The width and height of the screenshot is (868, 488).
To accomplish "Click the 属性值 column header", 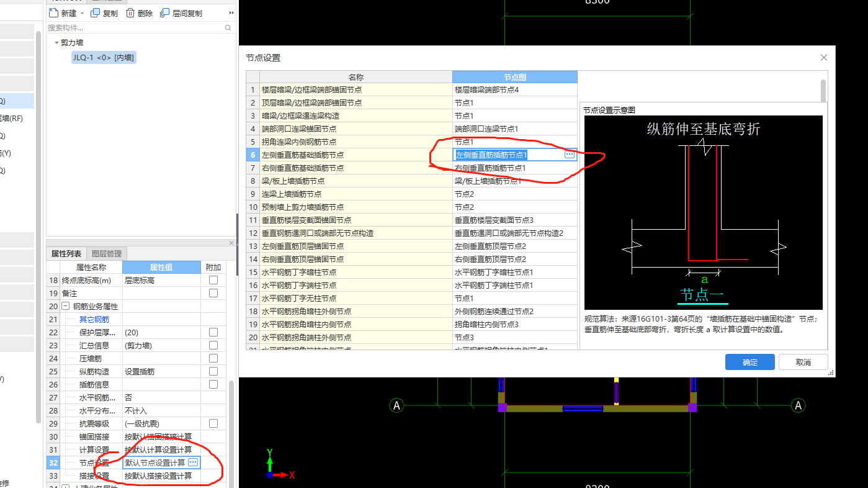I will (x=161, y=267).
